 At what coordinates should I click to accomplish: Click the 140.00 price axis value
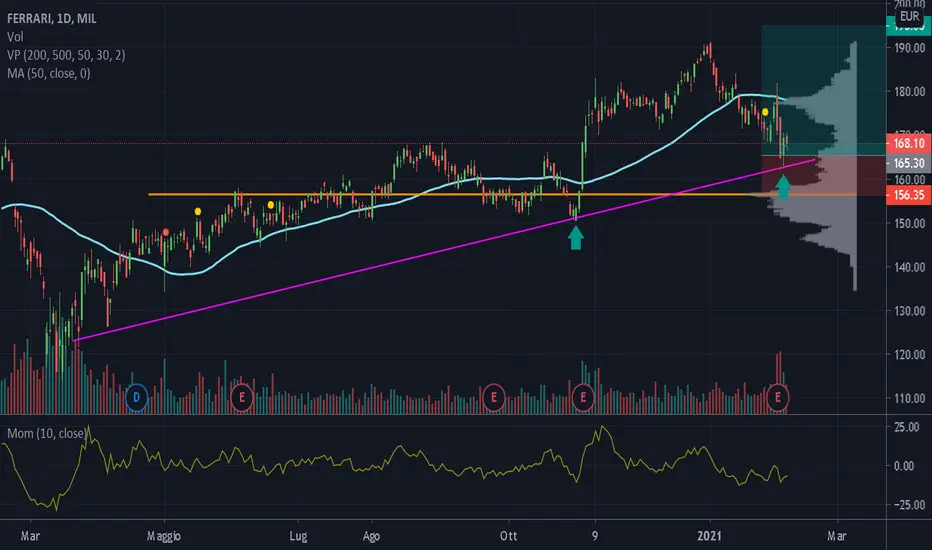[909, 267]
